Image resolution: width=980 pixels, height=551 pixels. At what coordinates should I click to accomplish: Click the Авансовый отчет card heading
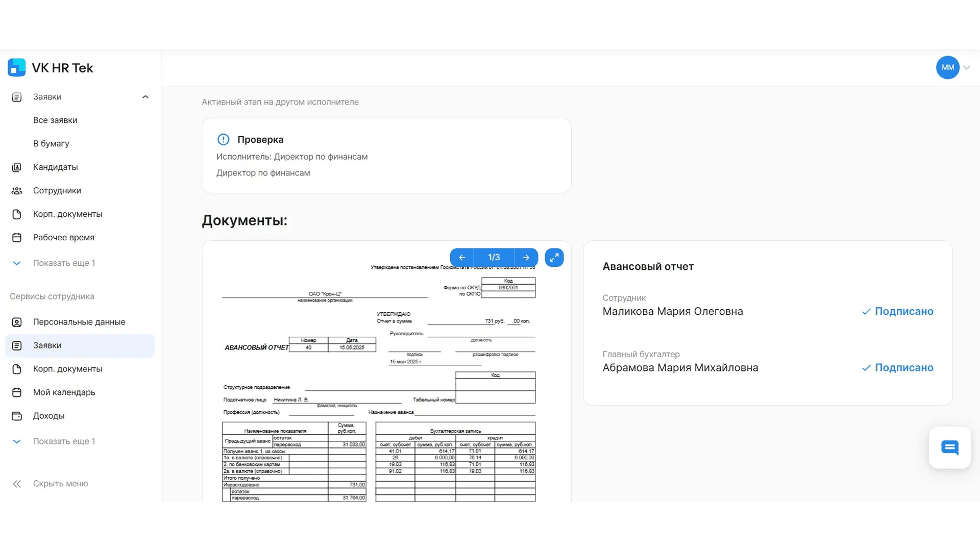click(x=648, y=266)
